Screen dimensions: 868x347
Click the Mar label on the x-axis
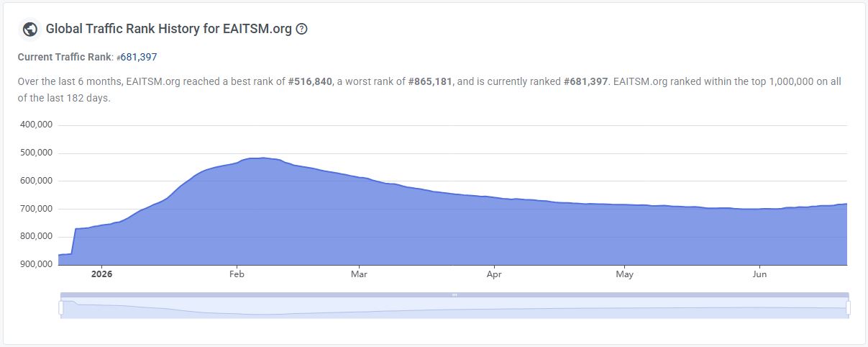(x=359, y=274)
